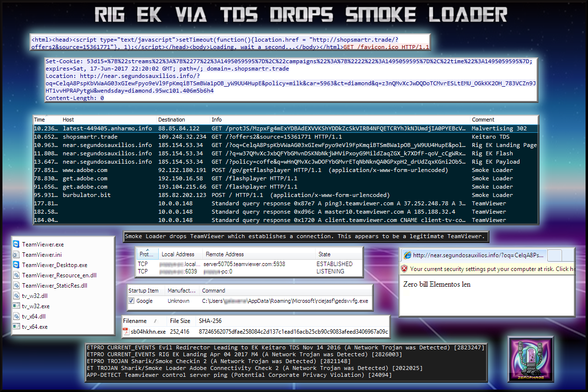Click the sb04hkhn.exe file icon
This screenshot has height=392, width=588.
click(126, 332)
